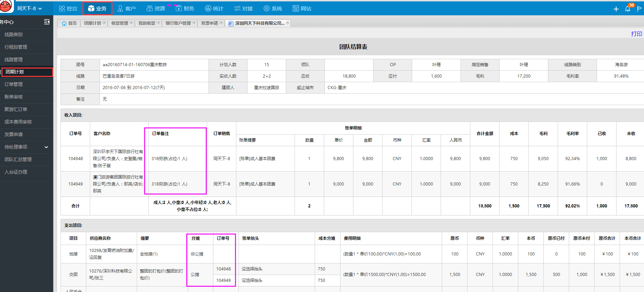Switch to the 发票申请 tab
This screenshot has width=644, height=292.
pyautogui.click(x=209, y=23)
